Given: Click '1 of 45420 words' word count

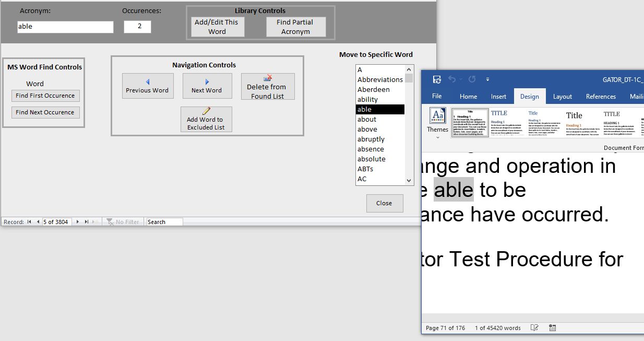Looking at the screenshot, I should tap(497, 328).
